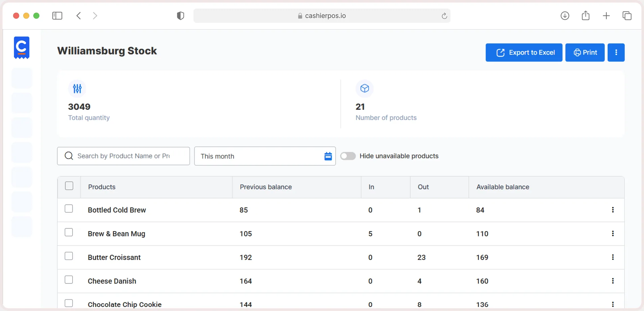Check the Bottled Cold Brew row
Viewport: 644px width, 311px height.
click(x=69, y=209)
